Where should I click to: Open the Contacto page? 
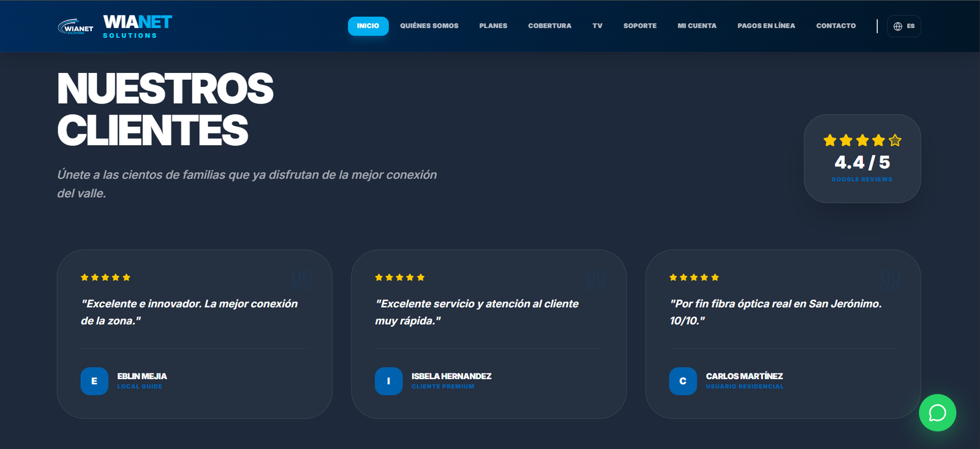tap(836, 26)
